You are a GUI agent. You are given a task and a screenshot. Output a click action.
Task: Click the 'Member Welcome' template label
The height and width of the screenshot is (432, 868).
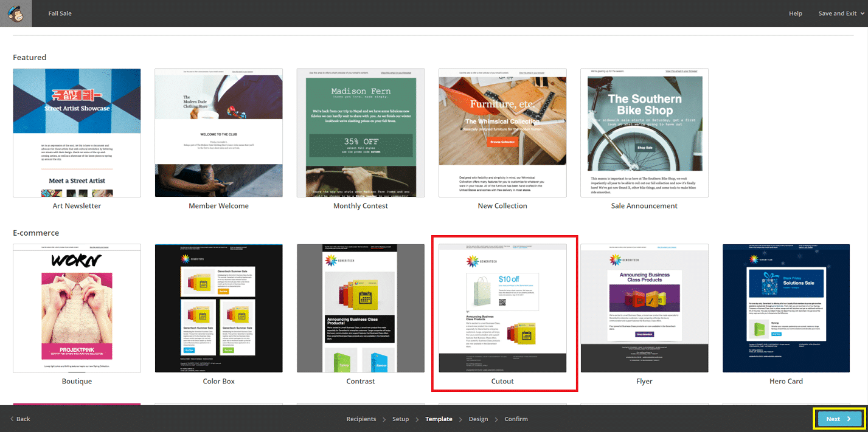[x=219, y=206]
